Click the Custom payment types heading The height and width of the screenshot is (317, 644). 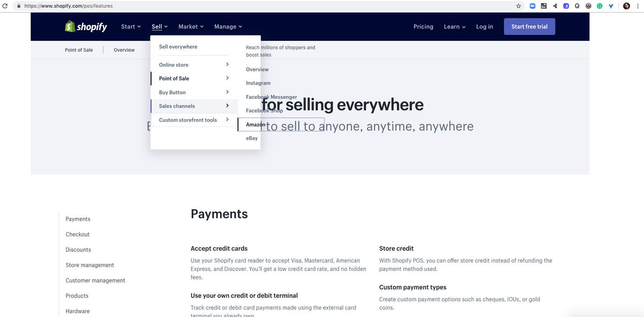pos(413,287)
